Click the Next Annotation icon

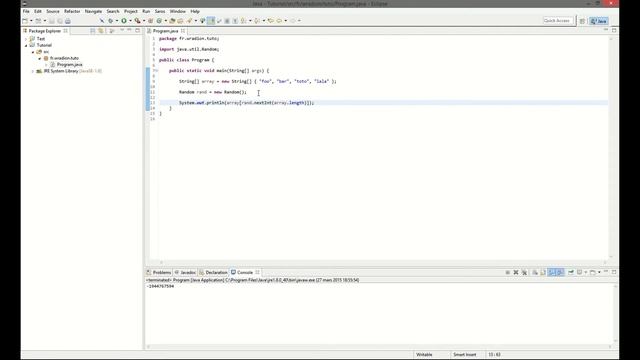(244, 21)
